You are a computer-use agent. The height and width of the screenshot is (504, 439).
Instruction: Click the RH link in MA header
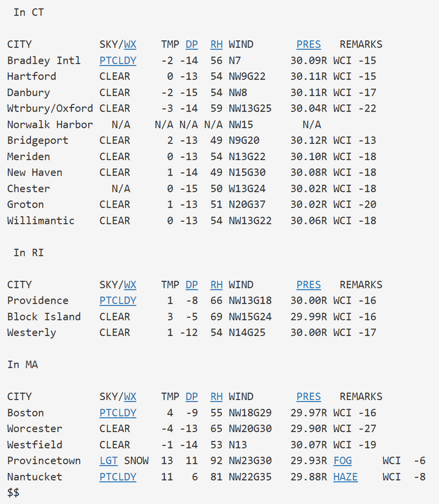(216, 396)
